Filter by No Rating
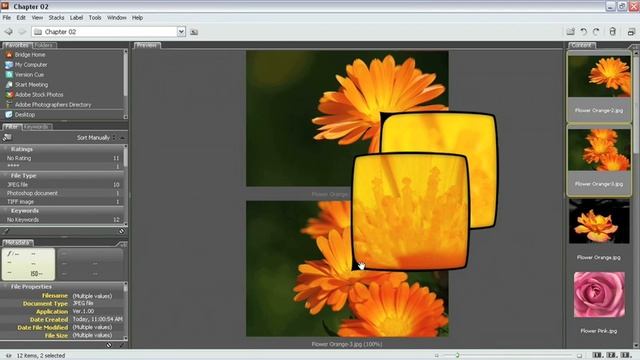640x360 pixels. coord(62,158)
